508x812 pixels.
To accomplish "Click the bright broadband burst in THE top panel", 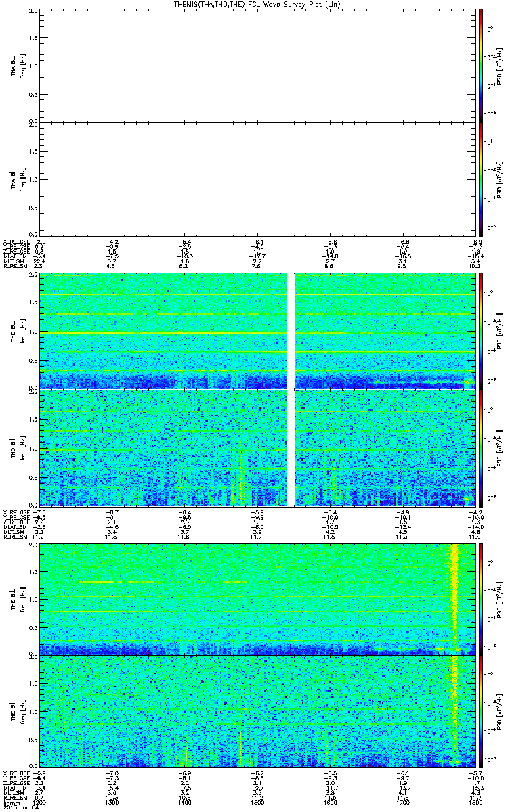I will (454, 599).
